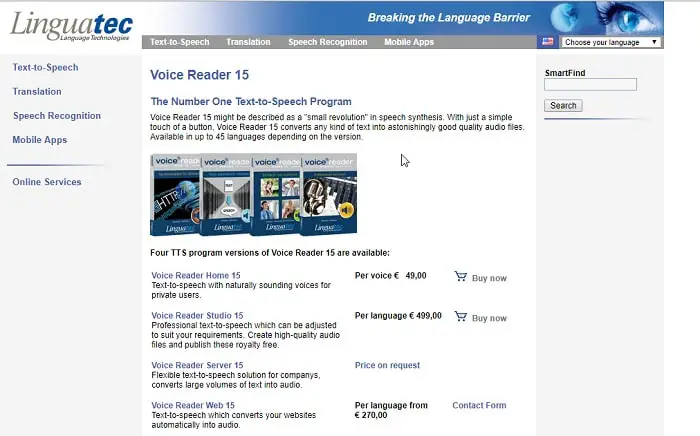
Task: Click the Per language € 499,00 price
Action: coord(398,316)
